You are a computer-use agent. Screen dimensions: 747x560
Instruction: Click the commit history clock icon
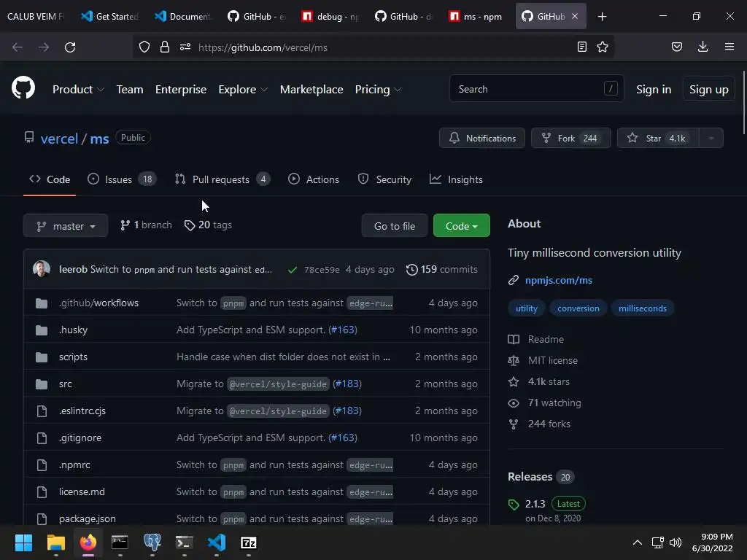(411, 270)
